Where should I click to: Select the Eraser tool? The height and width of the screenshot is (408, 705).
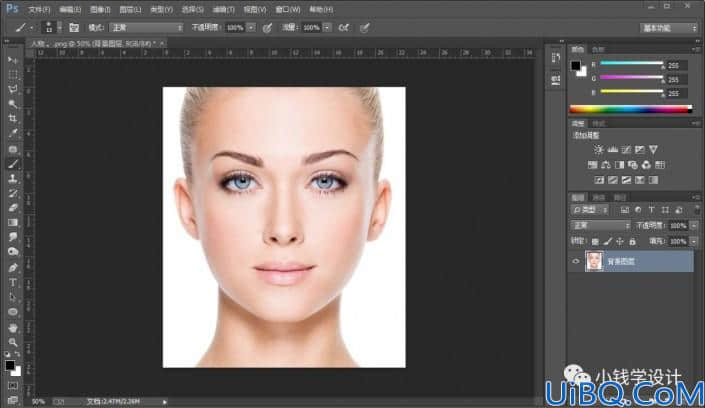(13, 208)
